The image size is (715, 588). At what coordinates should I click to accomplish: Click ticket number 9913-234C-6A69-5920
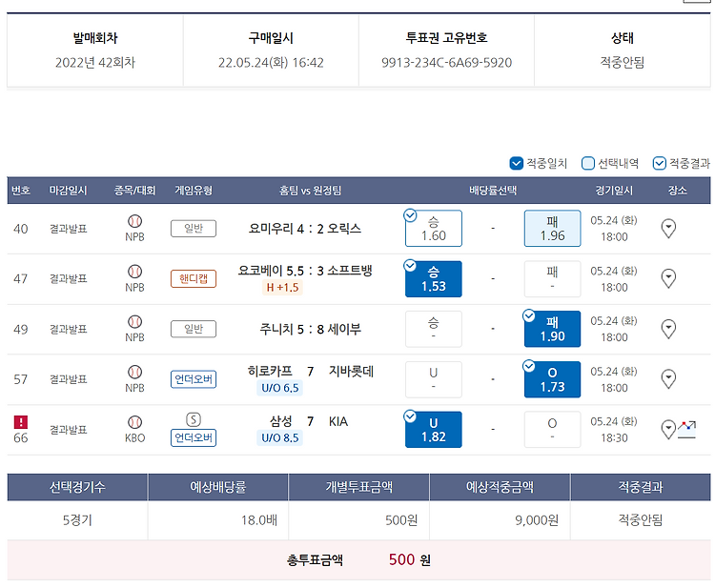point(447,63)
